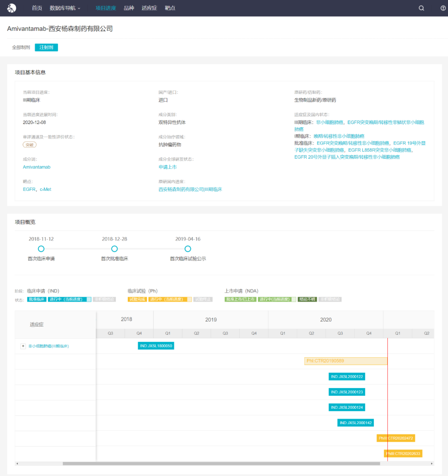
Task: Click the 突破 review channel tag
Action: pyautogui.click(x=29, y=145)
